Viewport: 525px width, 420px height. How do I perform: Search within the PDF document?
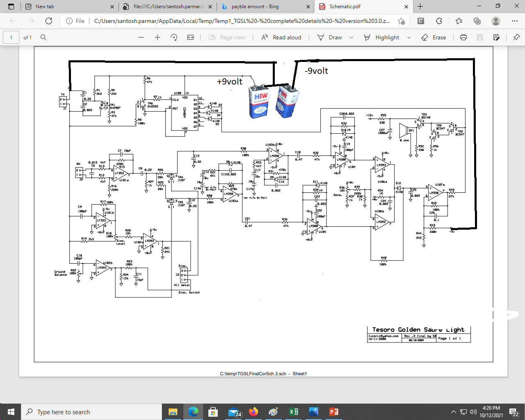(43, 37)
